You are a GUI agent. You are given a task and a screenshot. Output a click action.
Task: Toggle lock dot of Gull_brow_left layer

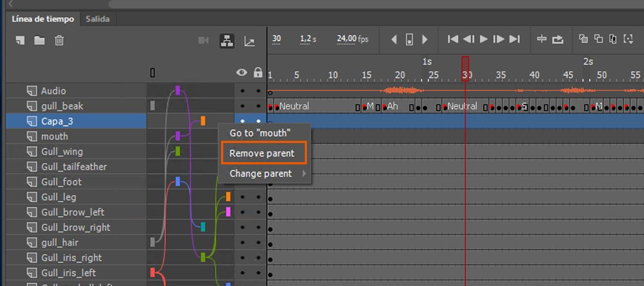258,213
